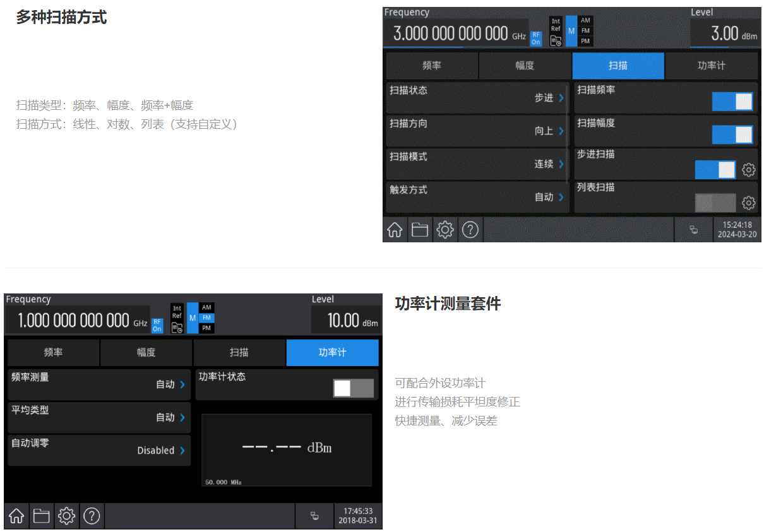The height and width of the screenshot is (532, 769).
Task: Open settings gear in sweep screen bottom bar
Action: [445, 230]
